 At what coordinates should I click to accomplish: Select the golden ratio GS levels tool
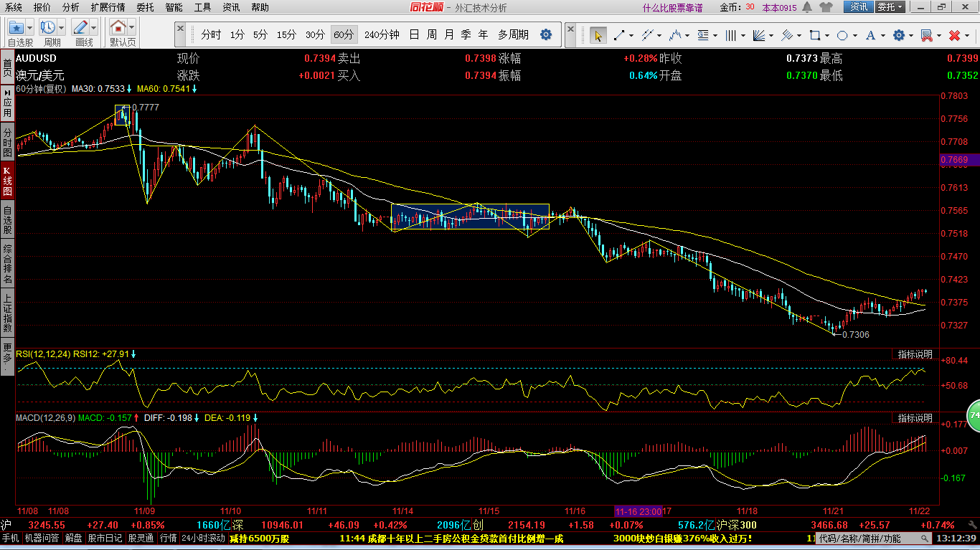click(703, 35)
